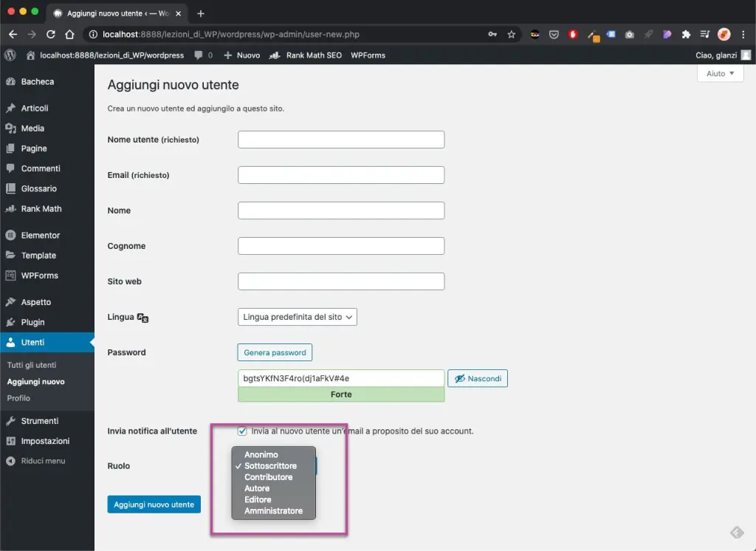The height and width of the screenshot is (551, 756).
Task: Toggle password visibility with Nascondi
Action: point(478,378)
